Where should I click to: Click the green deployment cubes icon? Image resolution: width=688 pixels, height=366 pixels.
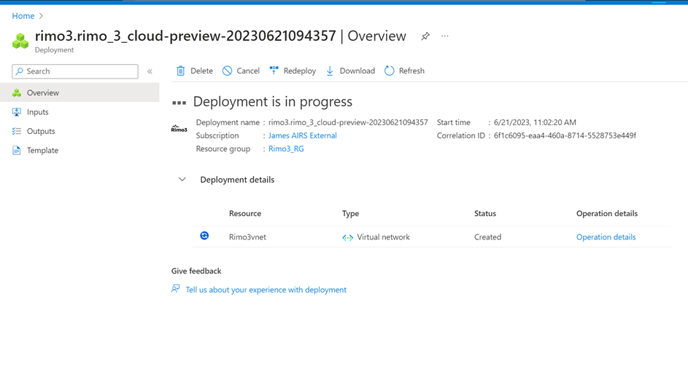coord(20,41)
